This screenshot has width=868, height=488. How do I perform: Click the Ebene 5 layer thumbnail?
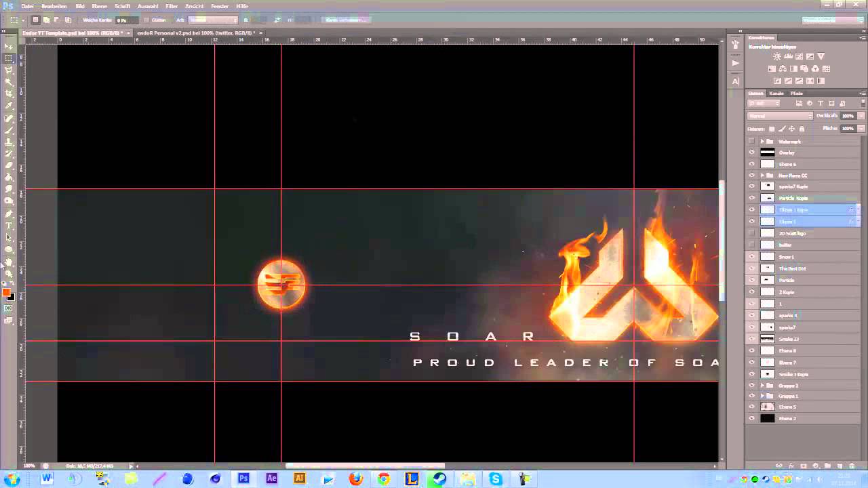point(768,407)
